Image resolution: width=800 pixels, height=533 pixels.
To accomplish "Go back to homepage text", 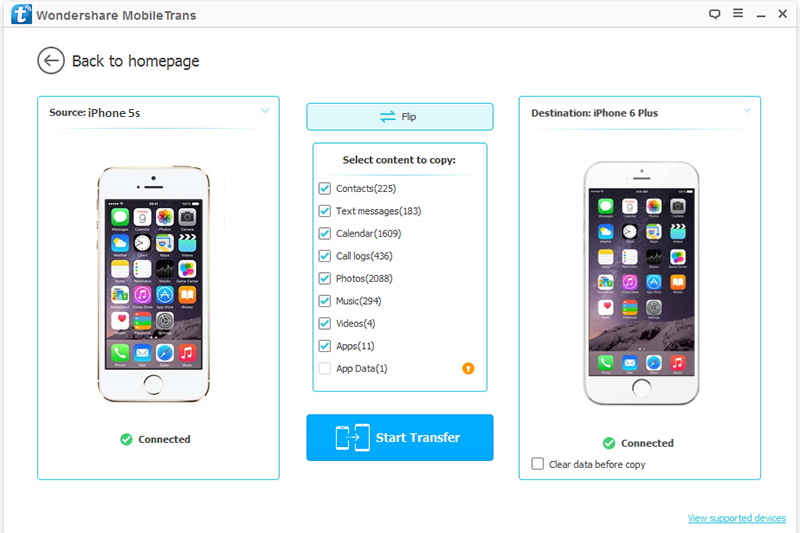I will pyautogui.click(x=135, y=61).
